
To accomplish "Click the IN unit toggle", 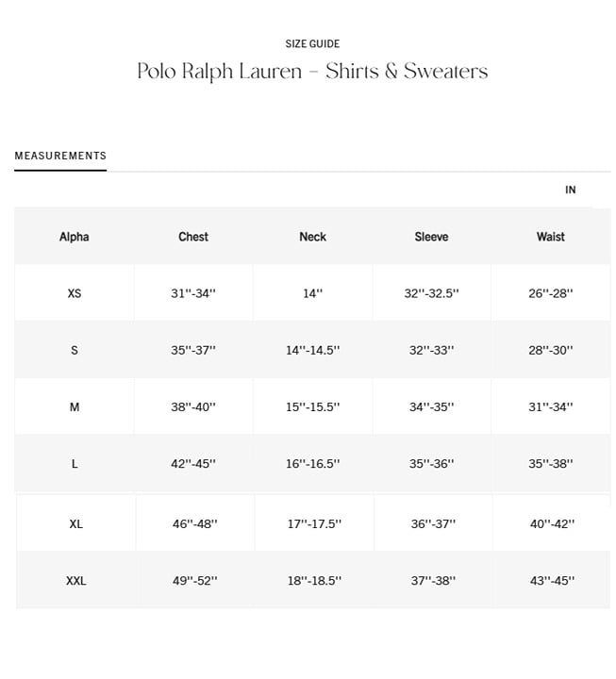I will tap(570, 190).
